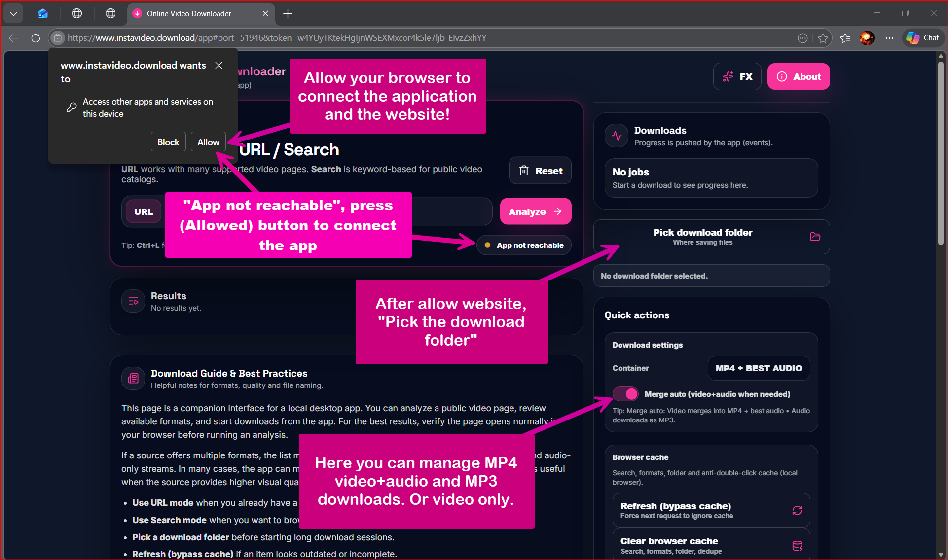948x560 pixels.
Task: Open the MP4 + BEST AUDIO container dropdown
Action: coord(758,368)
